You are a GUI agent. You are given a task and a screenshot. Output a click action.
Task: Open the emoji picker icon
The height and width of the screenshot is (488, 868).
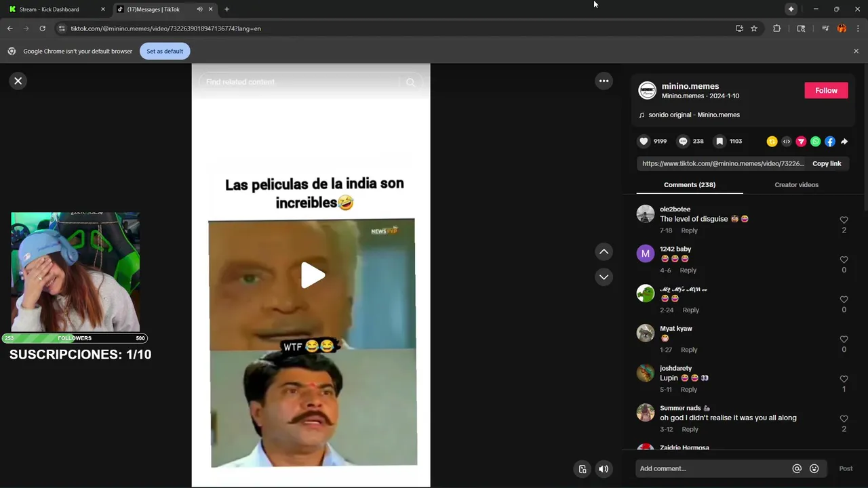pos(814,468)
